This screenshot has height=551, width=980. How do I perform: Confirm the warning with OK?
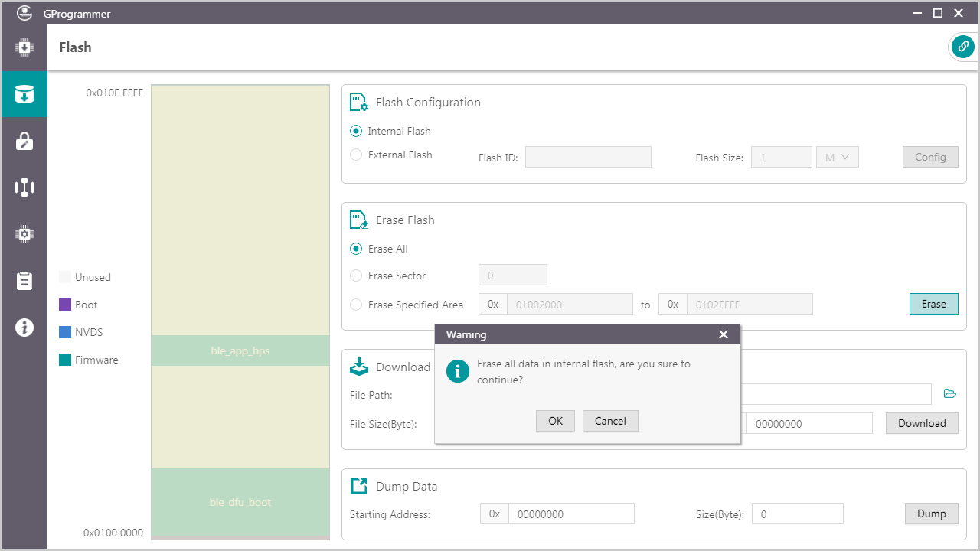click(x=555, y=421)
